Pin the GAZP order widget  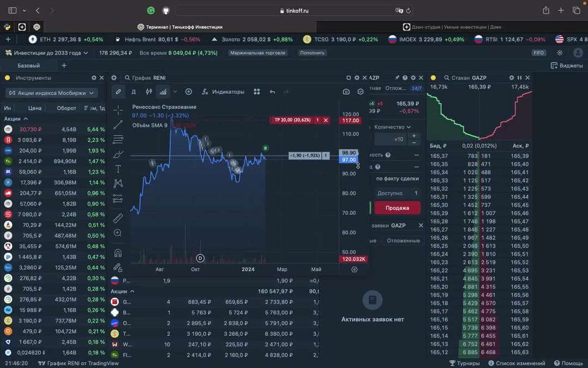coord(397,78)
